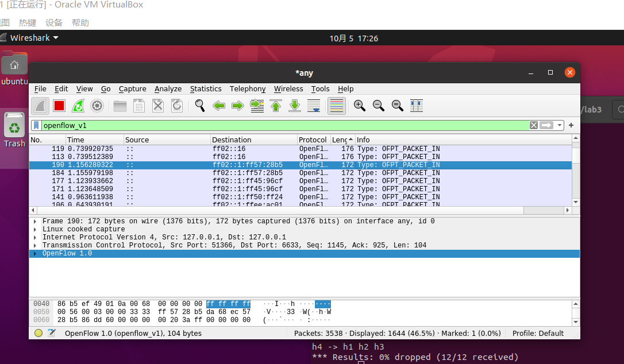The width and height of the screenshot is (624, 364).
Task: Toggle auto-scroll during live capture
Action: pos(314,106)
